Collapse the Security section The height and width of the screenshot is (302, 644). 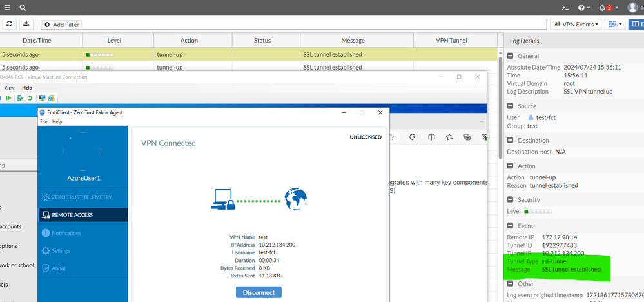point(510,199)
